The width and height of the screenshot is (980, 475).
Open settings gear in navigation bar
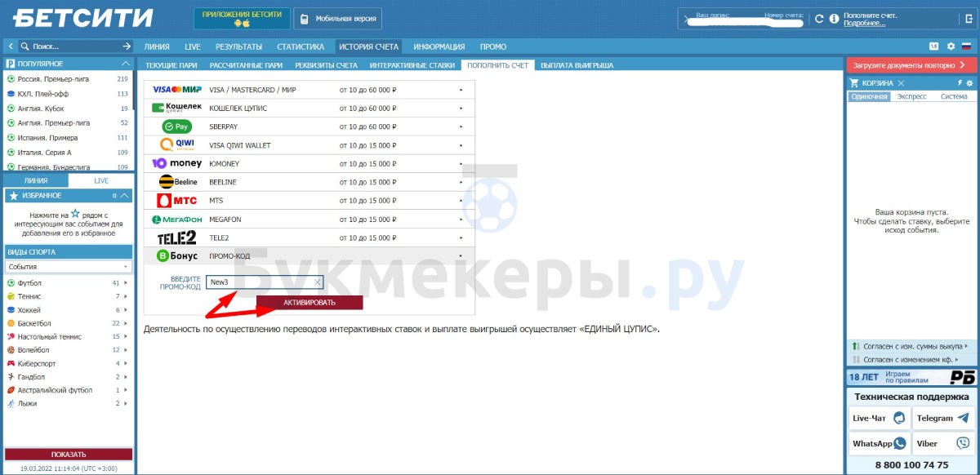(951, 47)
